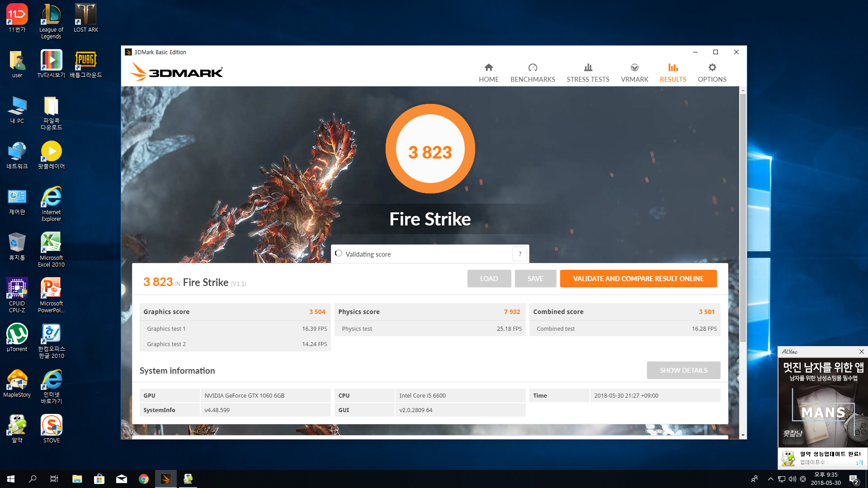The width and height of the screenshot is (868, 488).
Task: Select the 팟플레이어 desktop icon
Action: coord(51,155)
